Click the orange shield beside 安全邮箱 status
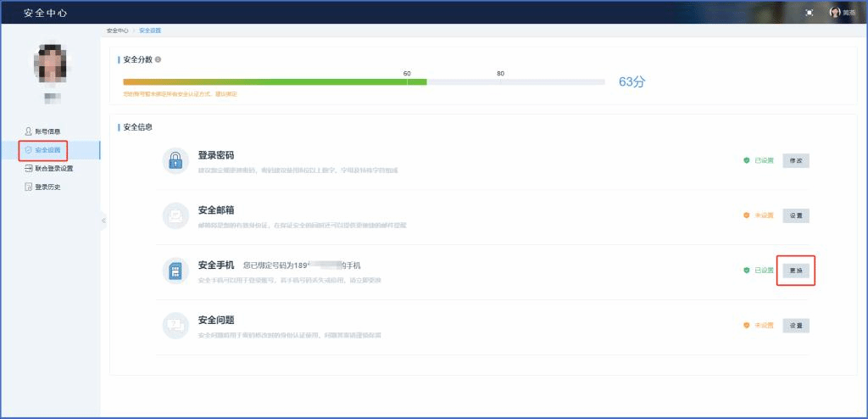Image resolution: width=868 pixels, height=419 pixels. 747,215
